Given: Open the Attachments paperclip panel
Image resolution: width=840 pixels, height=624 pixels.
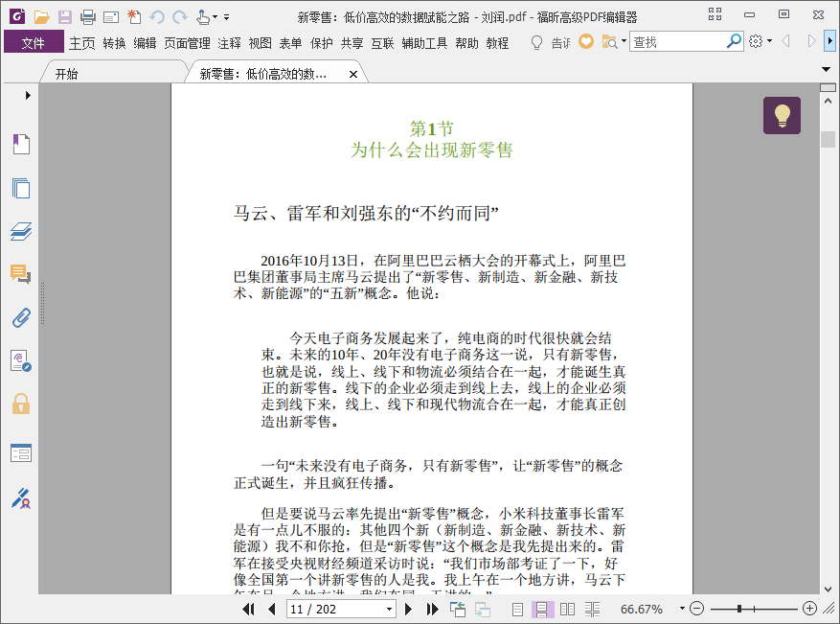Looking at the screenshot, I should click(x=21, y=318).
